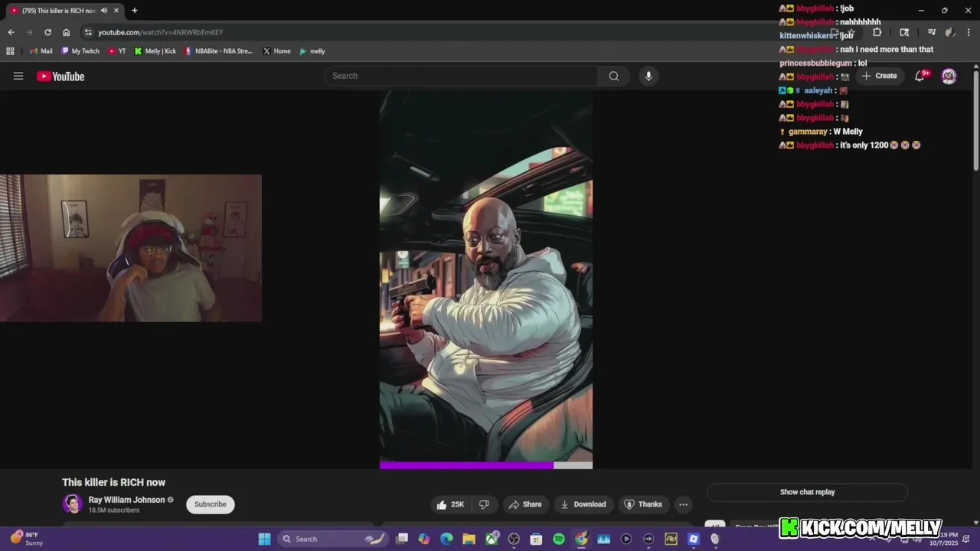Focus the address bar URL
This screenshot has height=551, width=980.
[161, 32]
